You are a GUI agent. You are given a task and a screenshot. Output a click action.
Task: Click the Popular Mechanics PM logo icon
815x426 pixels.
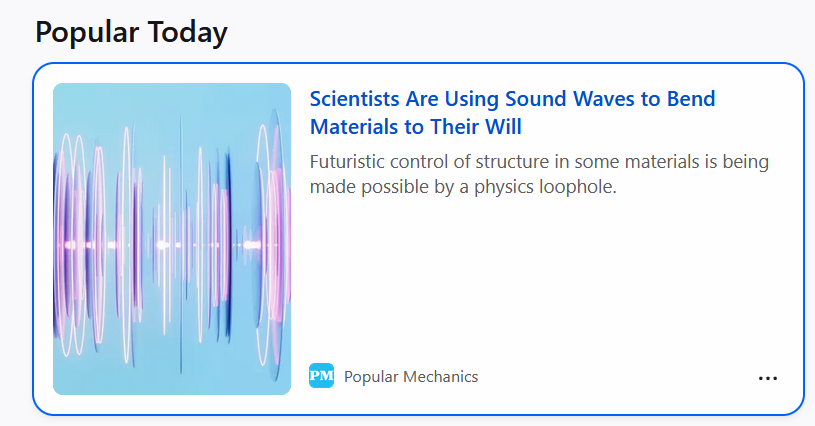tap(321, 376)
